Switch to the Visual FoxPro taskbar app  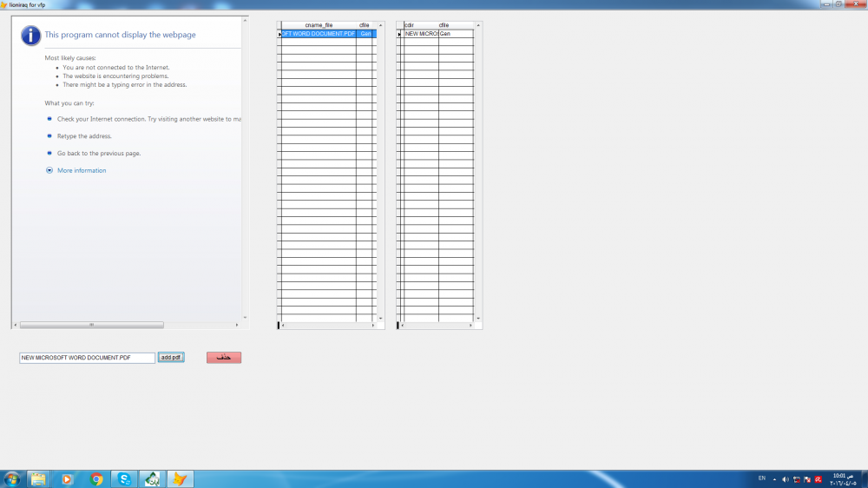(x=180, y=479)
